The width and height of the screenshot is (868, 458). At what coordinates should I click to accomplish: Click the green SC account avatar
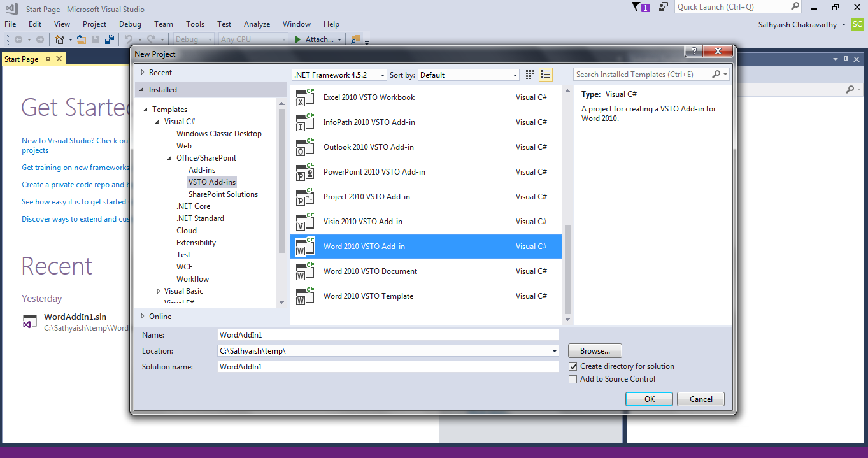coord(857,24)
